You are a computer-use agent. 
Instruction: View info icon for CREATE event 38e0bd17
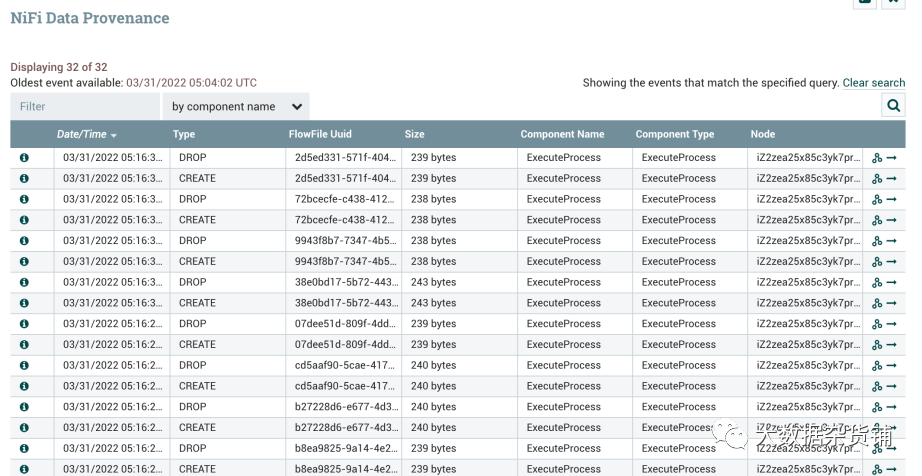coord(24,303)
